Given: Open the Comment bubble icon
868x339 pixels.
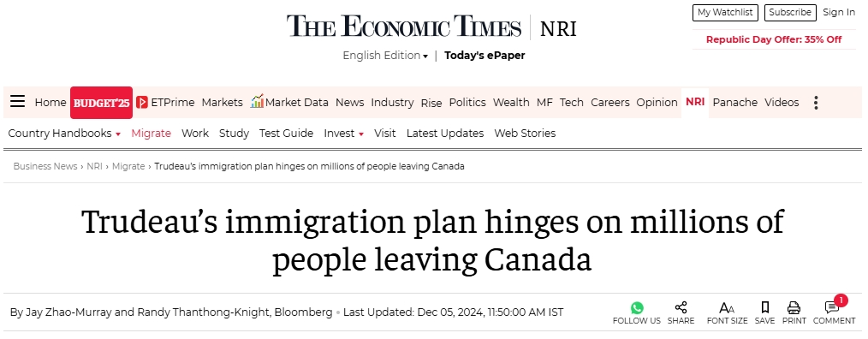Looking at the screenshot, I should point(832,308).
